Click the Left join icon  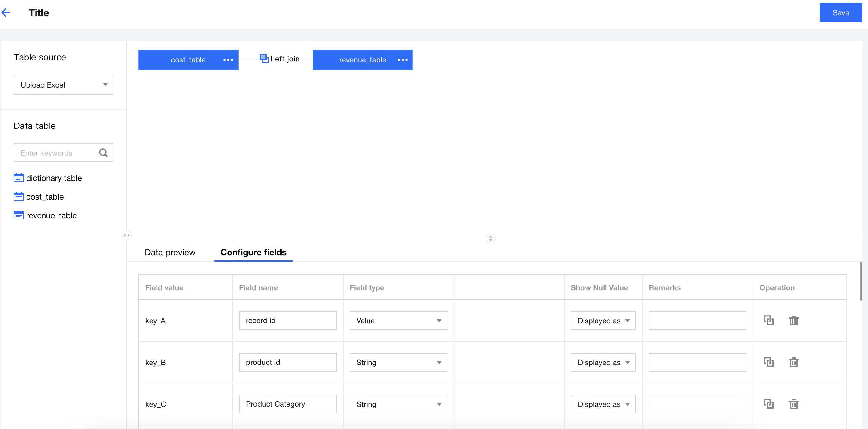click(x=264, y=59)
